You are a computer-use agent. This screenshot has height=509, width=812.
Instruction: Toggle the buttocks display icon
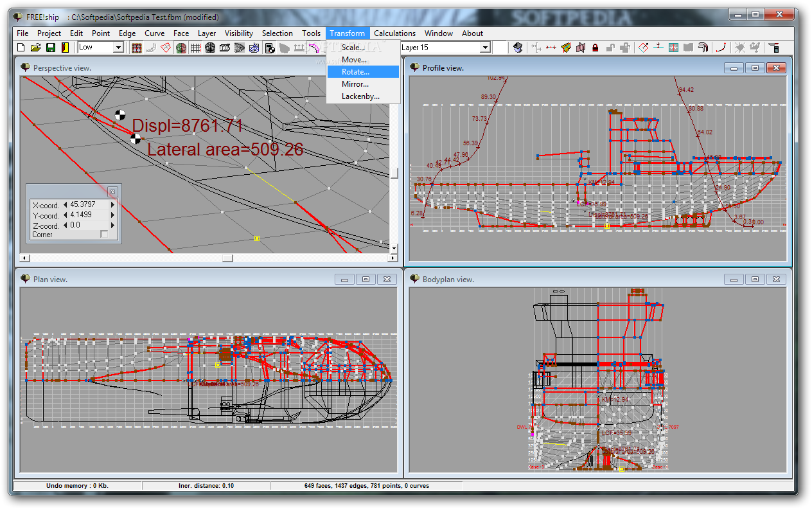[x=225, y=48]
